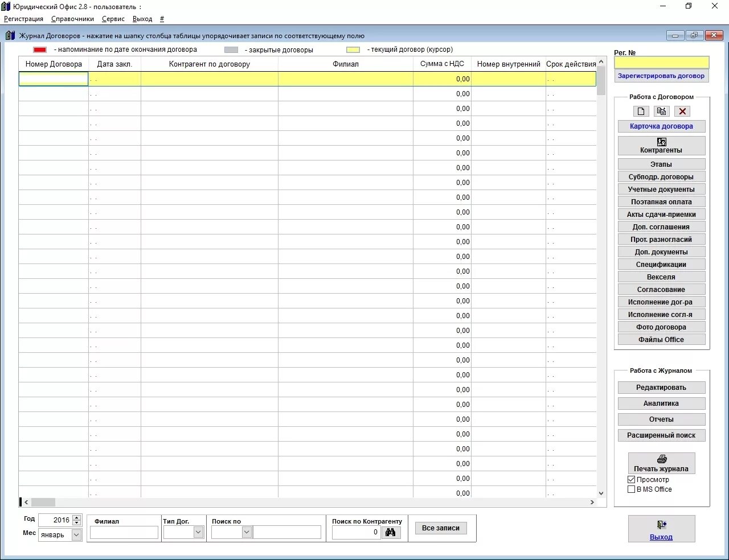Click the Редактировать button
729x560 pixels.
click(661, 388)
